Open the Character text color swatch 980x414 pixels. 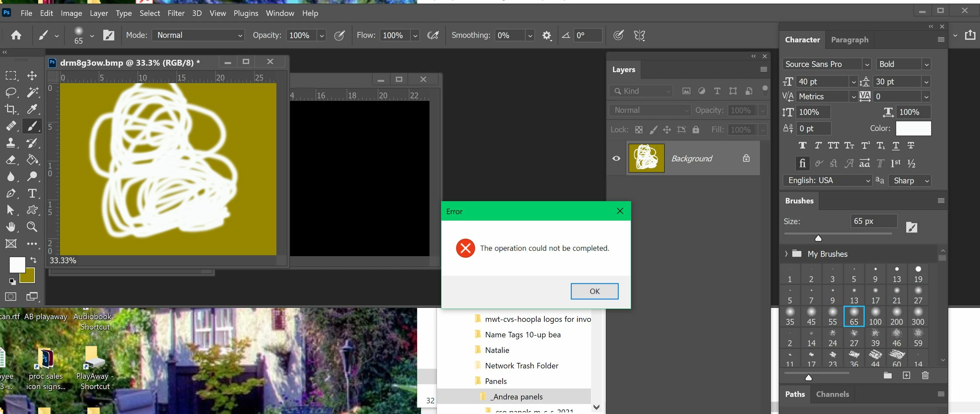click(x=913, y=128)
